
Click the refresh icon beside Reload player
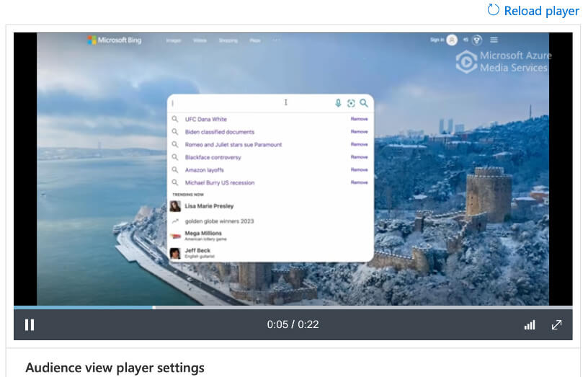click(x=493, y=10)
